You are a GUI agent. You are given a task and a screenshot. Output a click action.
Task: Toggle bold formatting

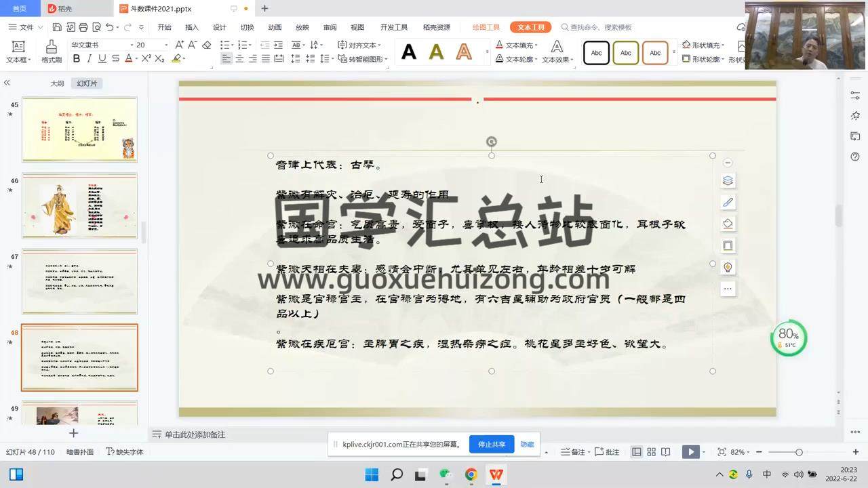coord(77,59)
